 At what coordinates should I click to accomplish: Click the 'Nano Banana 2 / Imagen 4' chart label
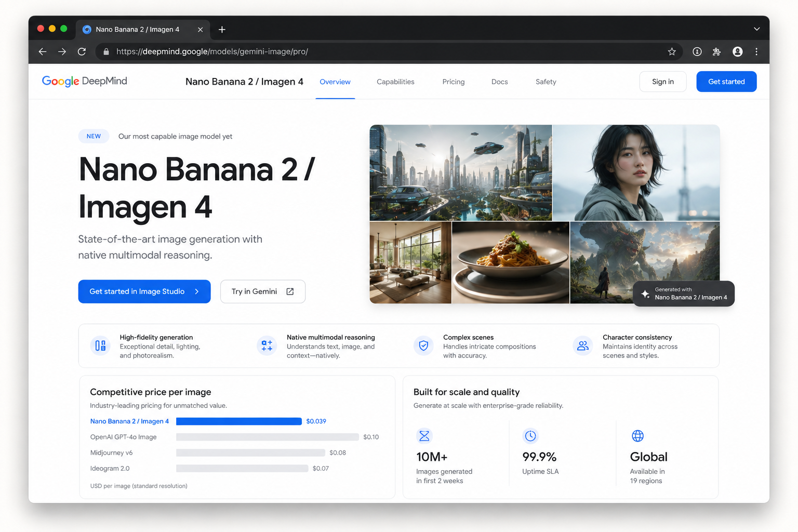129,421
